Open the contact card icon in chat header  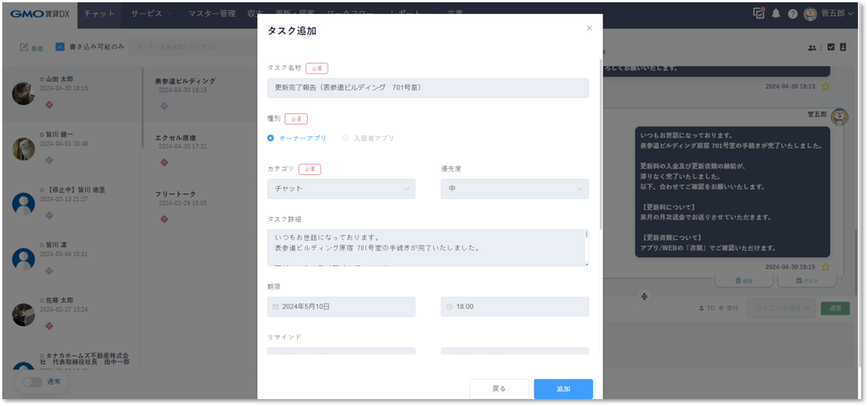coord(843,47)
